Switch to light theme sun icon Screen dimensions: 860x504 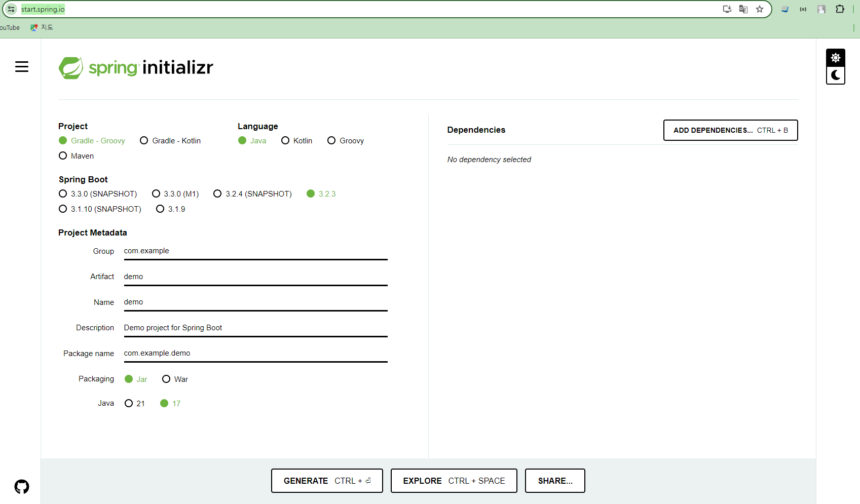pos(836,58)
